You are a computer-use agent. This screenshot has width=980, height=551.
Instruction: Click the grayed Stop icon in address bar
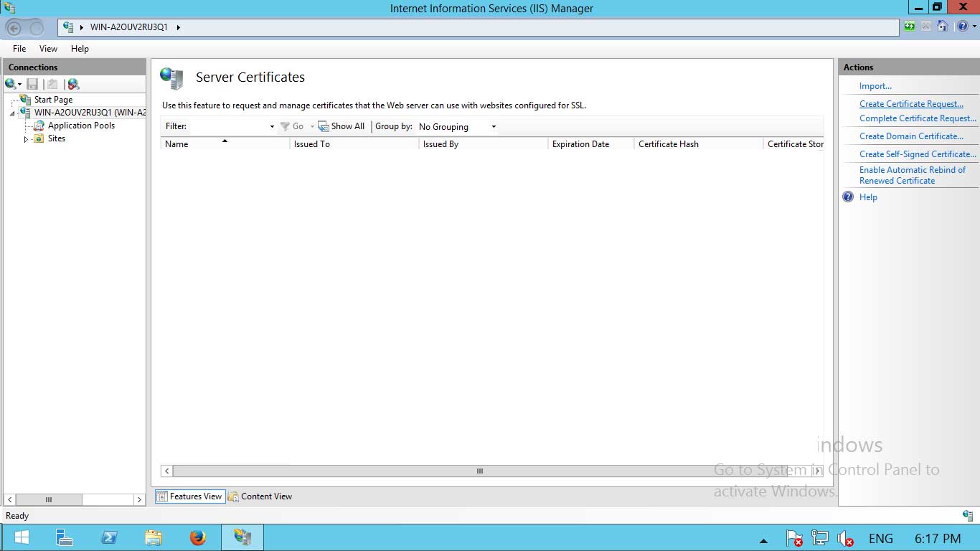coord(926,27)
